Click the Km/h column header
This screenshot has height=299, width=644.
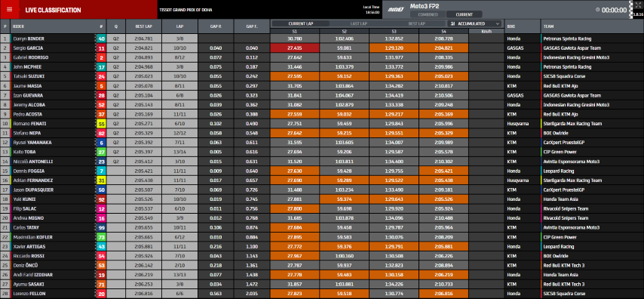[486, 31]
